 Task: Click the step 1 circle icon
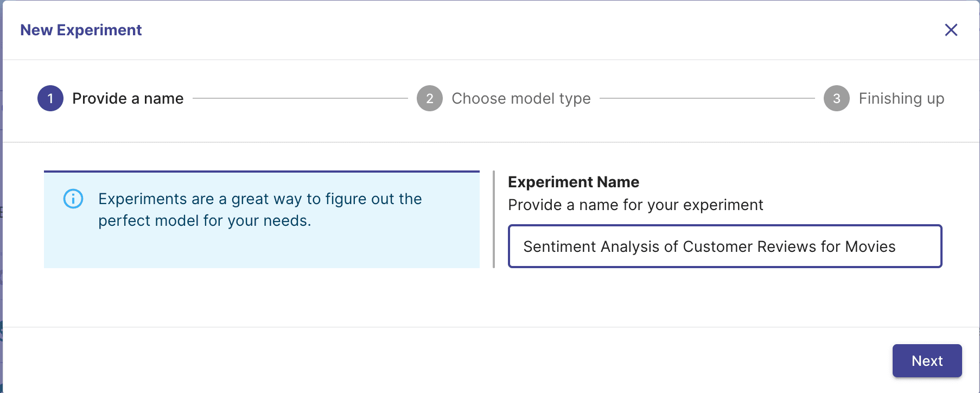(x=50, y=98)
